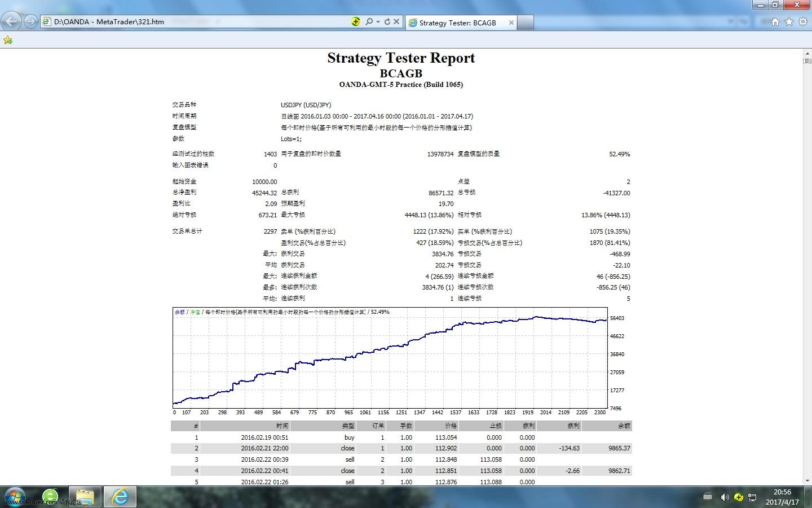Click the total trades value 2297
This screenshot has height=508, width=812.
[271, 231]
